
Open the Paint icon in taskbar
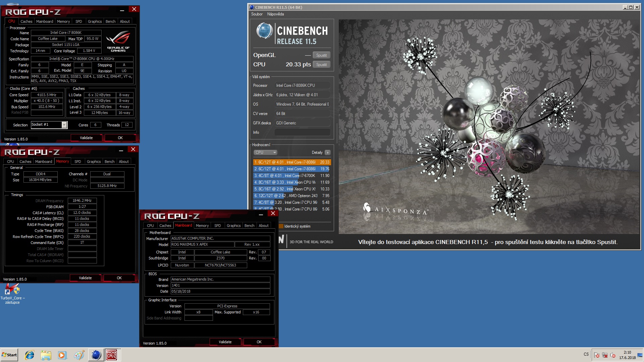point(79,355)
